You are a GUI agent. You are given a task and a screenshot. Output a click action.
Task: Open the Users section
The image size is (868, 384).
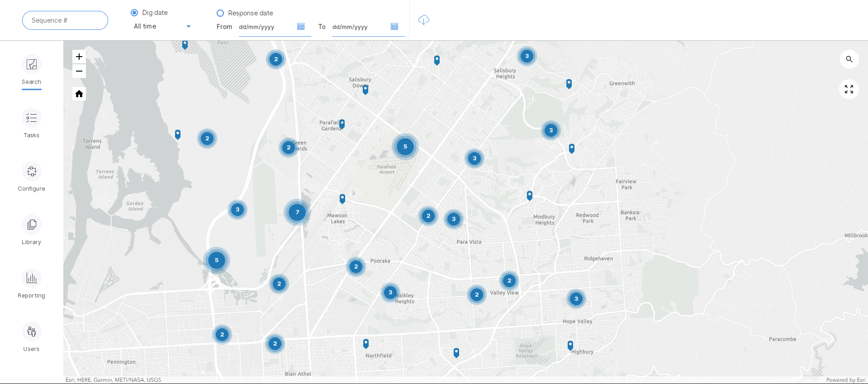(32, 337)
